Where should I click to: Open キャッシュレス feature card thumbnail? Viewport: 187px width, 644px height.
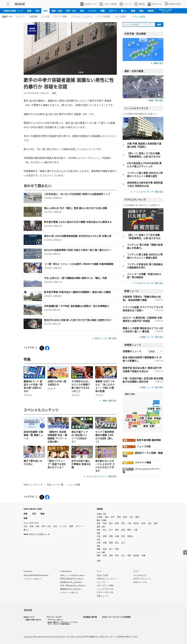34,372
